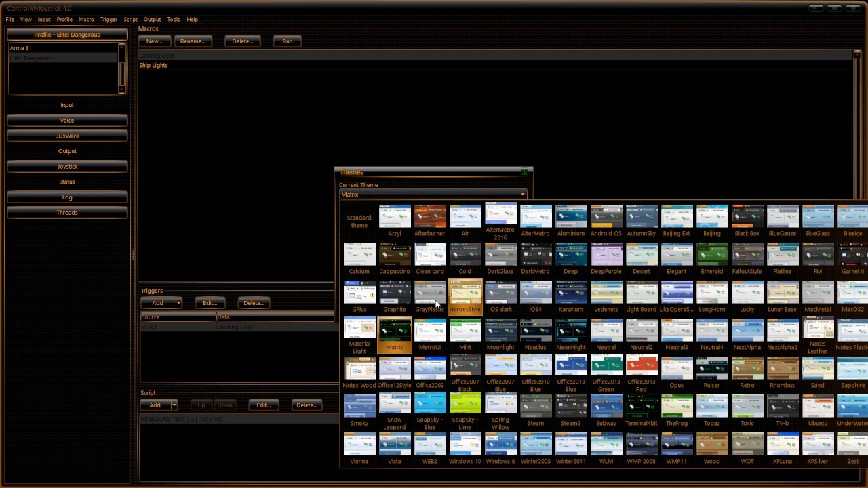The height and width of the screenshot is (488, 868).
Task: Expand the Triggers Add button arrow
Action: click(178, 303)
